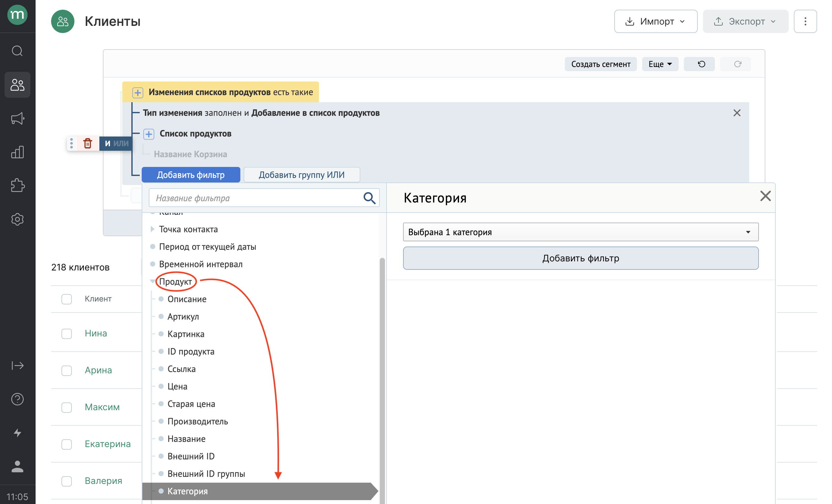Viewport: 832px width, 504px height.
Task: Select the Старая цена filter
Action: 191,404
